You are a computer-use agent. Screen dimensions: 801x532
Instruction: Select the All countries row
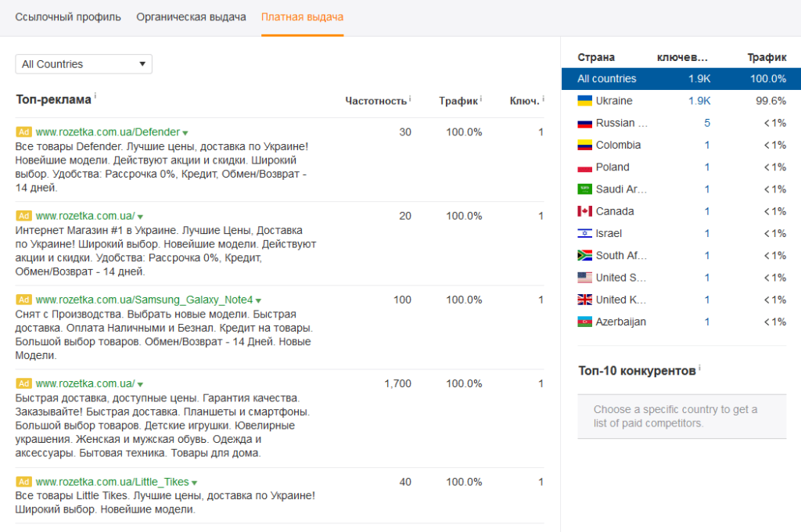[x=681, y=79]
